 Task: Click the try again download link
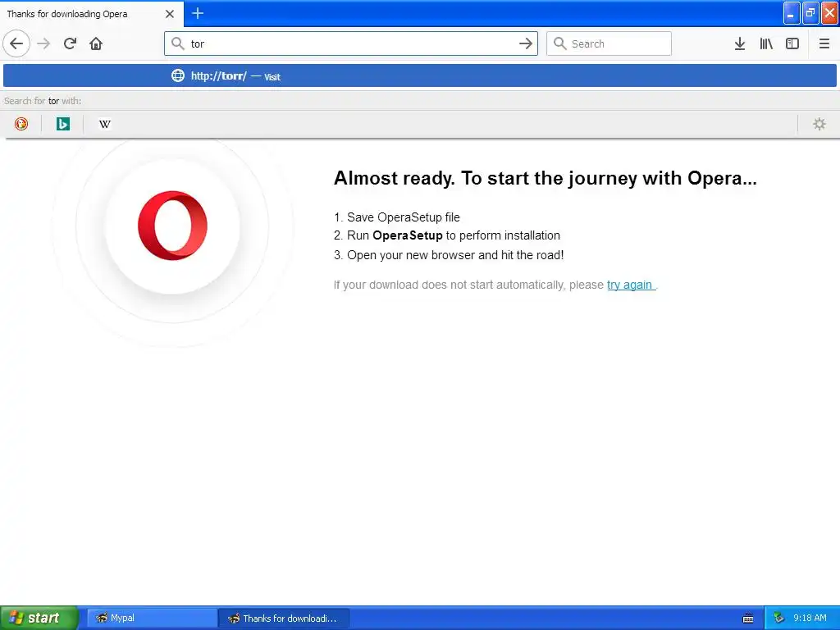630,285
